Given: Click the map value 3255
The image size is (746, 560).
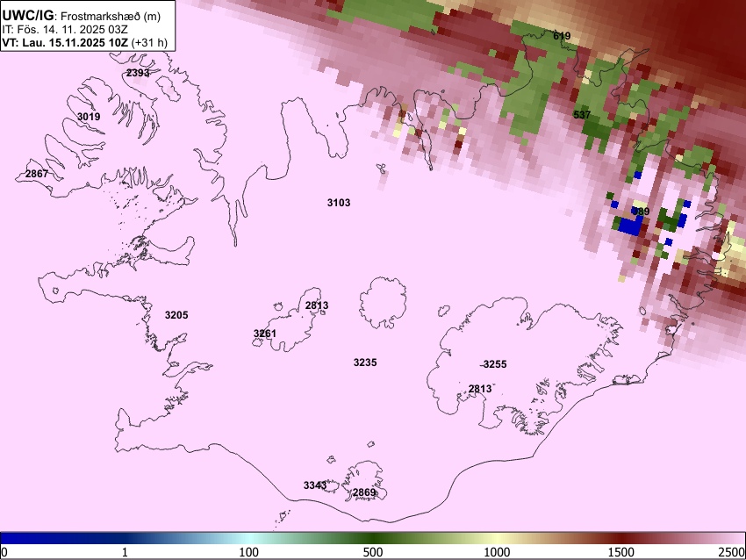Looking at the screenshot, I should point(495,364).
